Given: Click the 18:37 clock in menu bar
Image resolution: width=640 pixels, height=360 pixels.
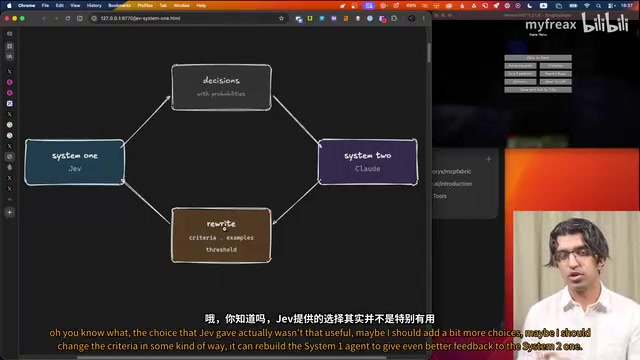Looking at the screenshot, I should [627, 6].
